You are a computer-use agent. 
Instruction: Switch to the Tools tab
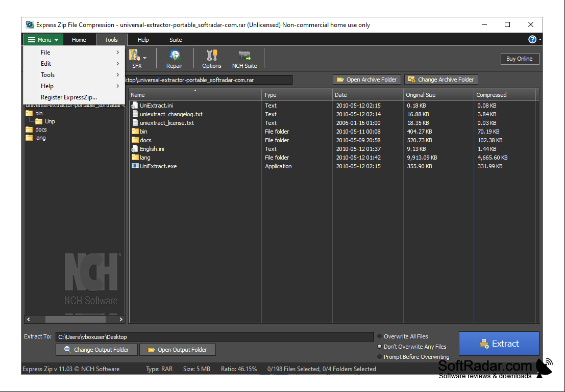pyautogui.click(x=111, y=40)
